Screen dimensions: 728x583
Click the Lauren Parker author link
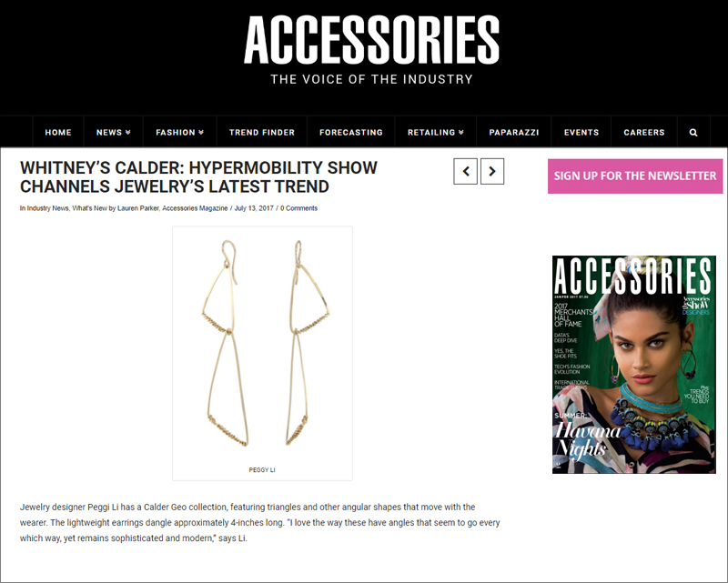coord(138,208)
